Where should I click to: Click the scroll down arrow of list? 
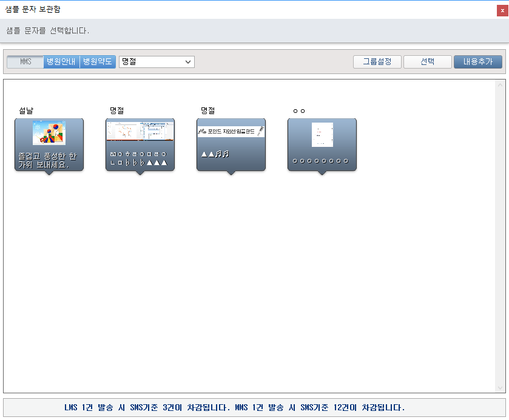[x=501, y=388]
